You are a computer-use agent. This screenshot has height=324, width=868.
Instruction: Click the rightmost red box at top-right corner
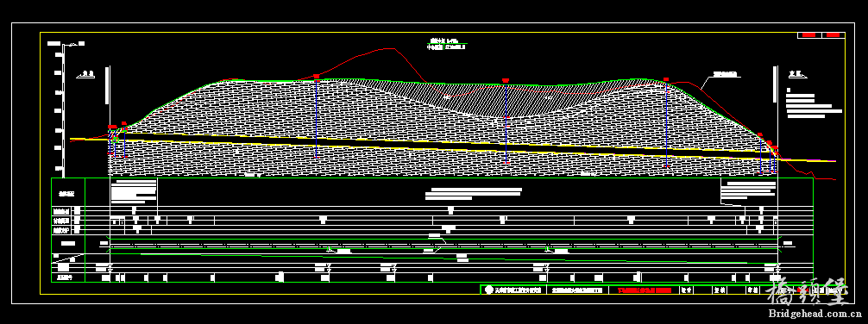point(833,35)
